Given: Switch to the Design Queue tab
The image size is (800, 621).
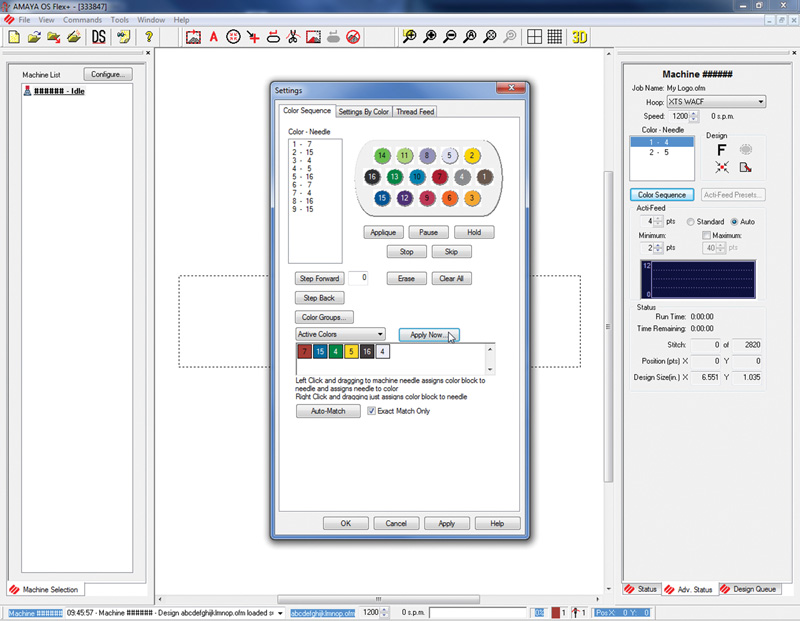Looking at the screenshot, I should pos(748,589).
